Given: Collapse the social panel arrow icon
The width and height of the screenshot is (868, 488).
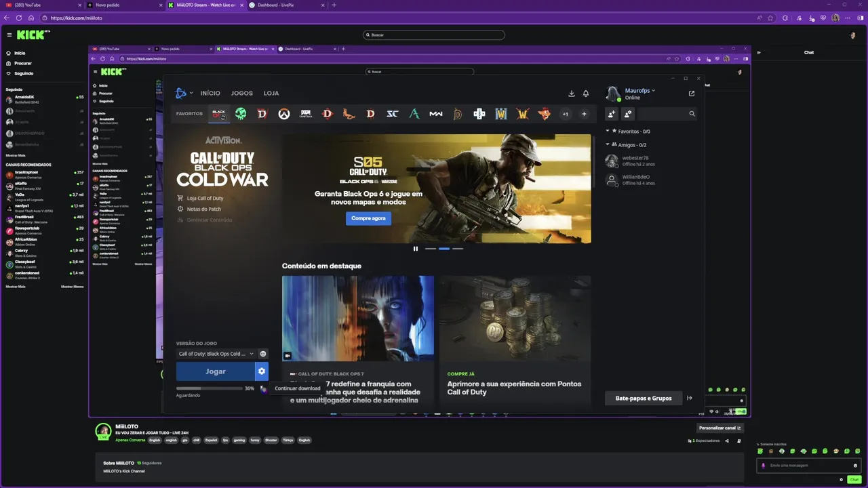Looking at the screenshot, I should coord(690,398).
